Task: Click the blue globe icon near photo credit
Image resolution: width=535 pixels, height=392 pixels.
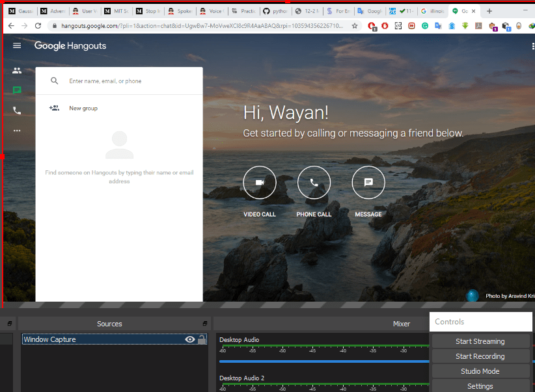Action: (473, 295)
